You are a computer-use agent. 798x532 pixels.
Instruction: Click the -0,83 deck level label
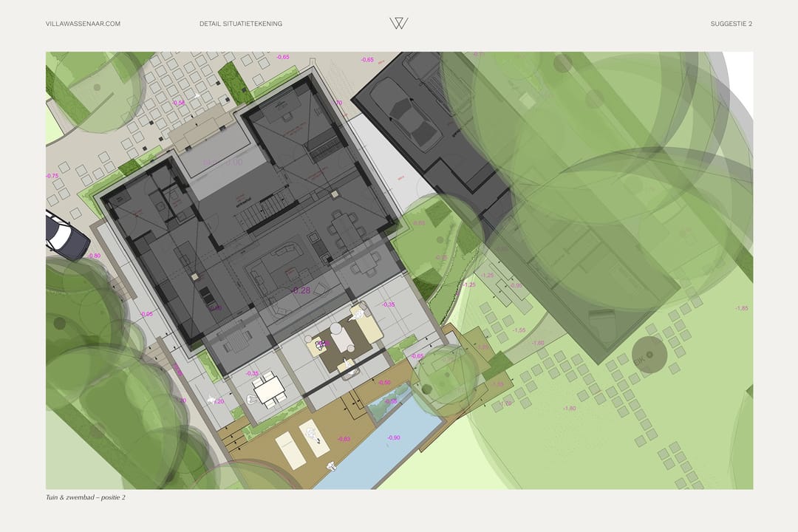[344, 439]
